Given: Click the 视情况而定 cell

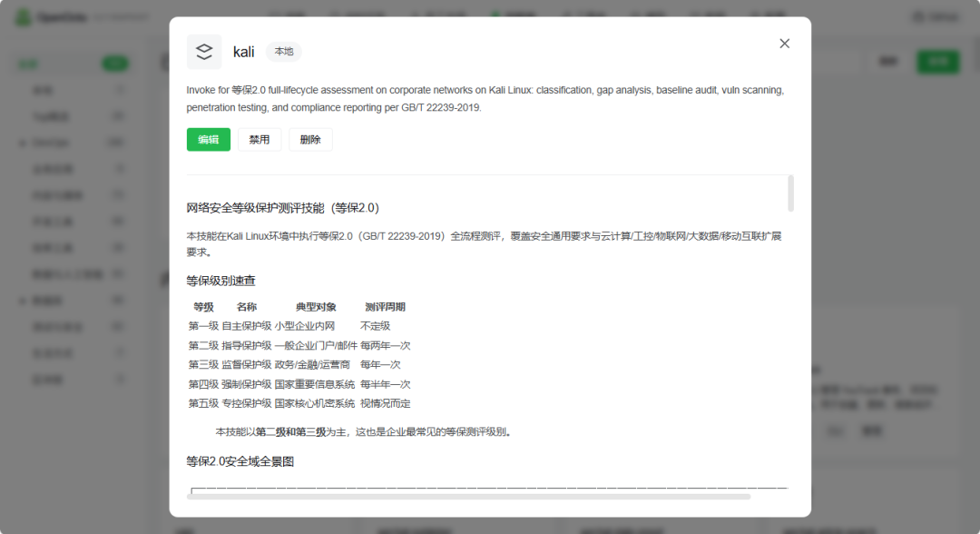Looking at the screenshot, I should 385,403.
